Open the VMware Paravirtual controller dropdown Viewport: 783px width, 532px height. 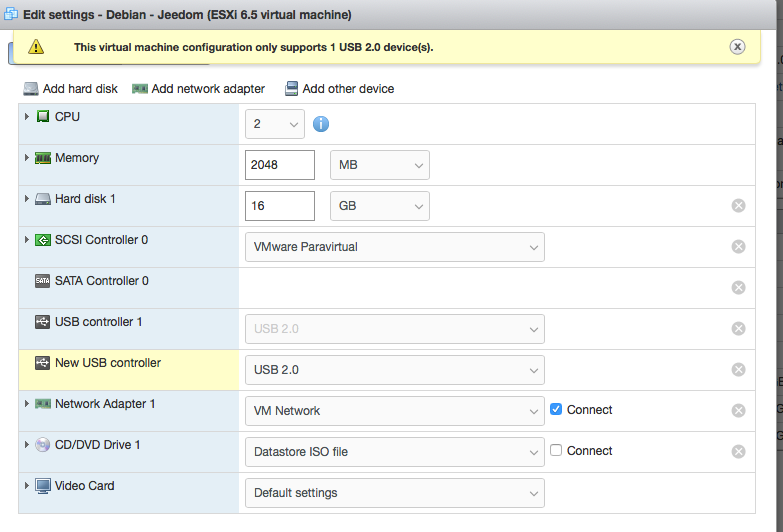click(394, 247)
